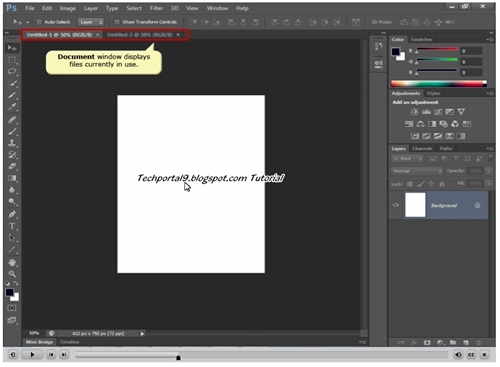This screenshot has width=500, height=367.
Task: Add a Brightness/Contrast adjustment
Action: coord(414,112)
